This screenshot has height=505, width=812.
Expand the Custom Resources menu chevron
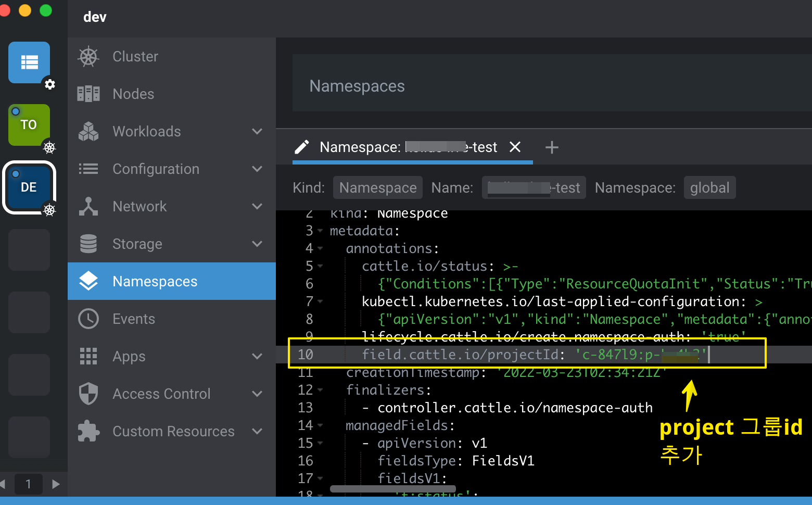(x=257, y=431)
